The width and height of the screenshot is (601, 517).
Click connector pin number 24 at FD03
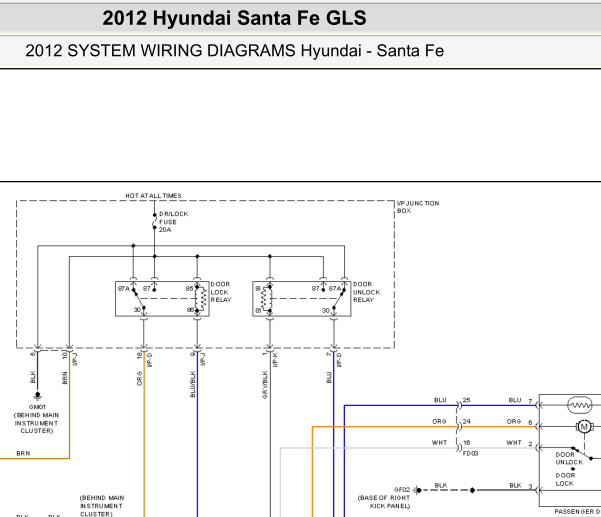click(x=466, y=422)
